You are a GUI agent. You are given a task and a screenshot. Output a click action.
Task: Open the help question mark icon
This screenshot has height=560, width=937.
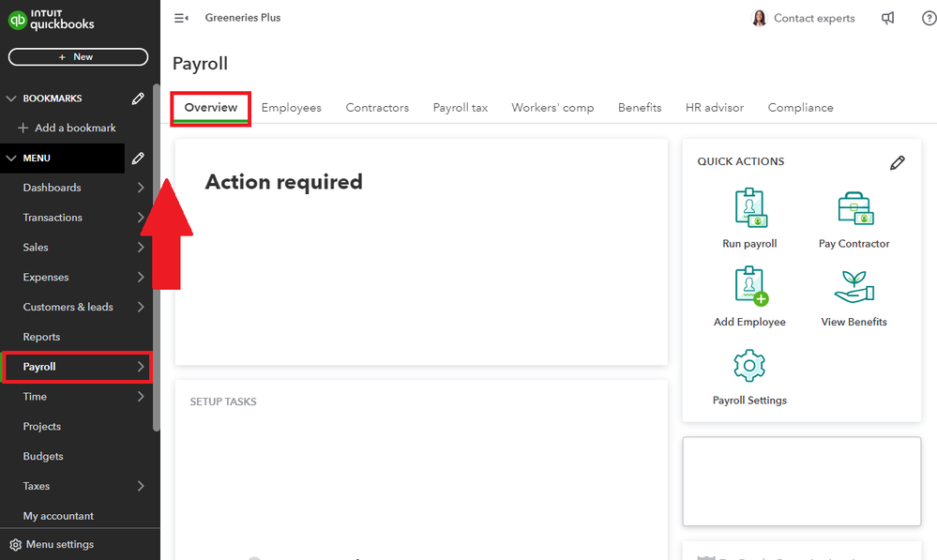928,18
